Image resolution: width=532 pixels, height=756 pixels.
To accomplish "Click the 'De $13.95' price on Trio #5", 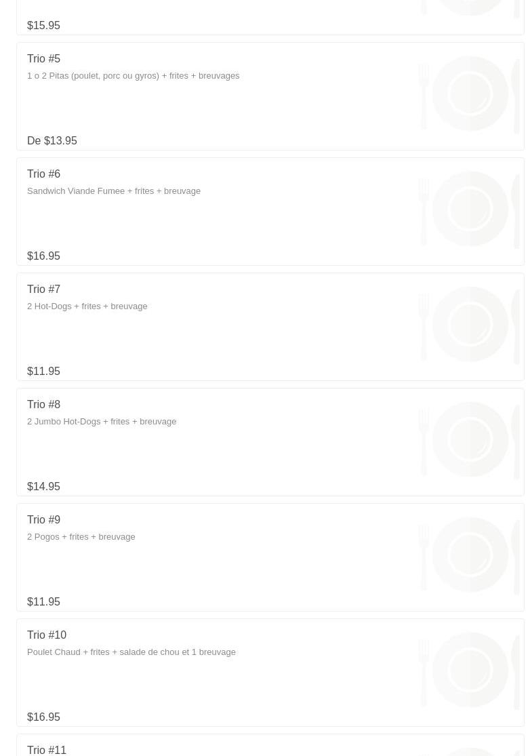I will [52, 141].
